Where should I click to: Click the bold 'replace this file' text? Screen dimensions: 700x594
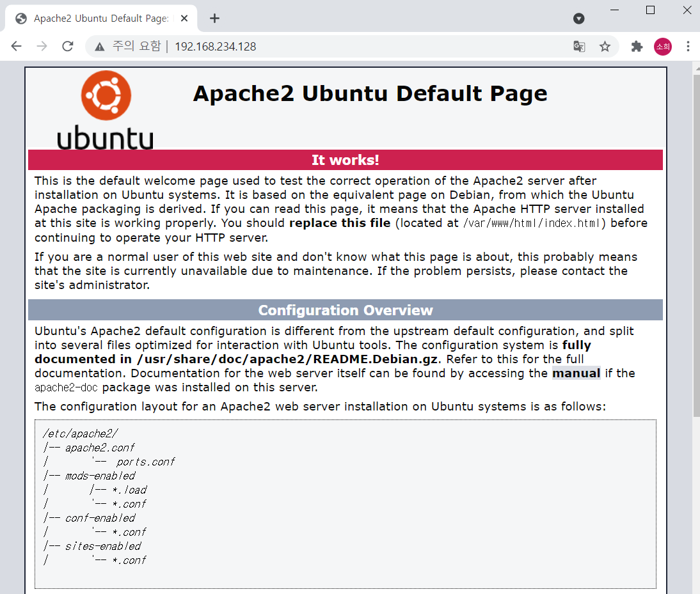coord(340,223)
